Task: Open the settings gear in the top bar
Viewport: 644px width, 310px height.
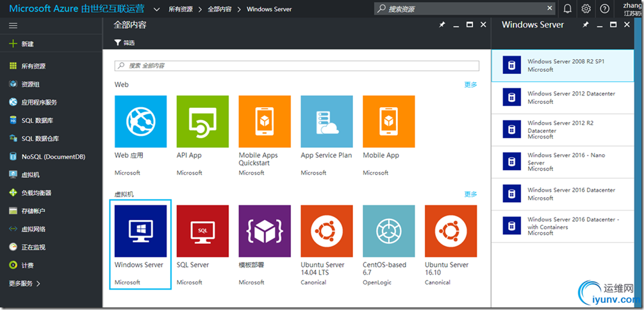Action: (x=586, y=8)
